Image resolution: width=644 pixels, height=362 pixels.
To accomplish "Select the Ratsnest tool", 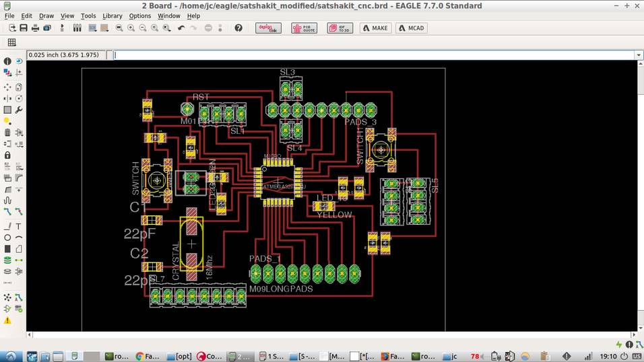I will 7,297.
